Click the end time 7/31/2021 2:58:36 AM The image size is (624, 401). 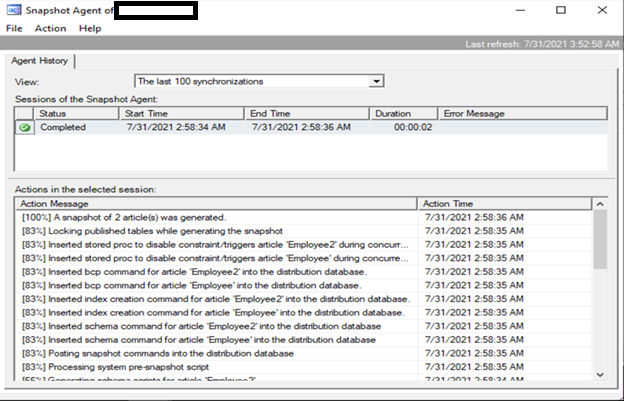point(301,127)
